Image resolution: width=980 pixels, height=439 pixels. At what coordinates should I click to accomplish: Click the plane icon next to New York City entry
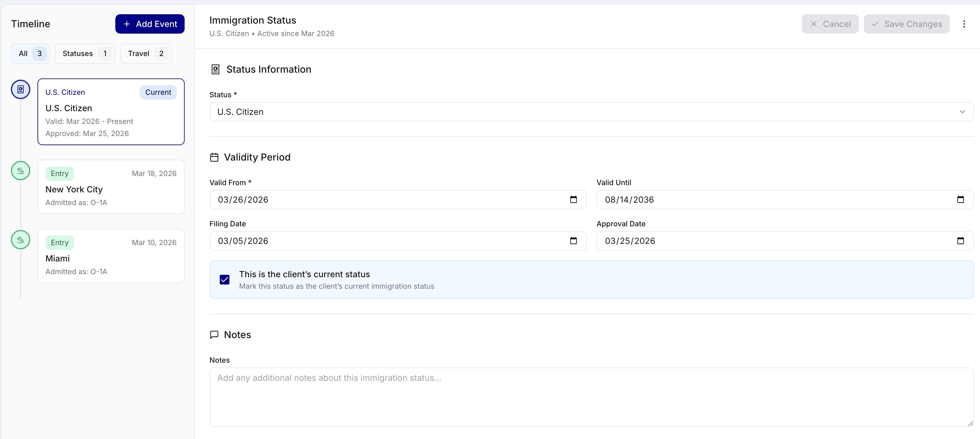[20, 171]
